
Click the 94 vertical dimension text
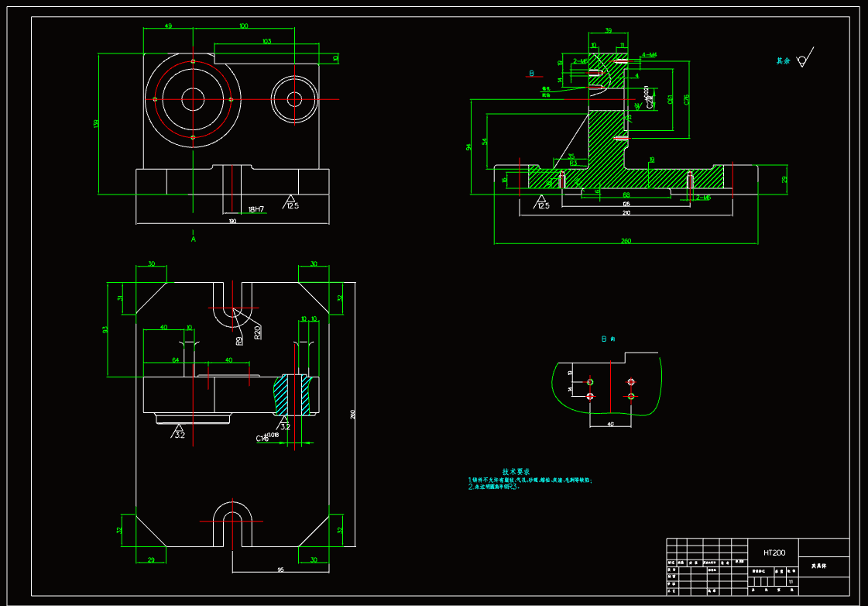[468, 147]
